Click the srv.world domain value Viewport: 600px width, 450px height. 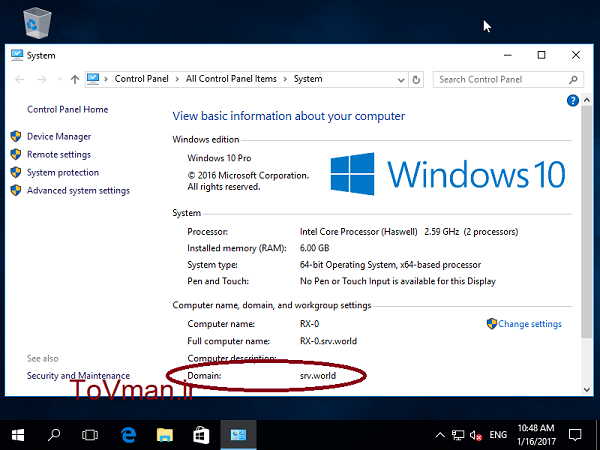point(318,376)
